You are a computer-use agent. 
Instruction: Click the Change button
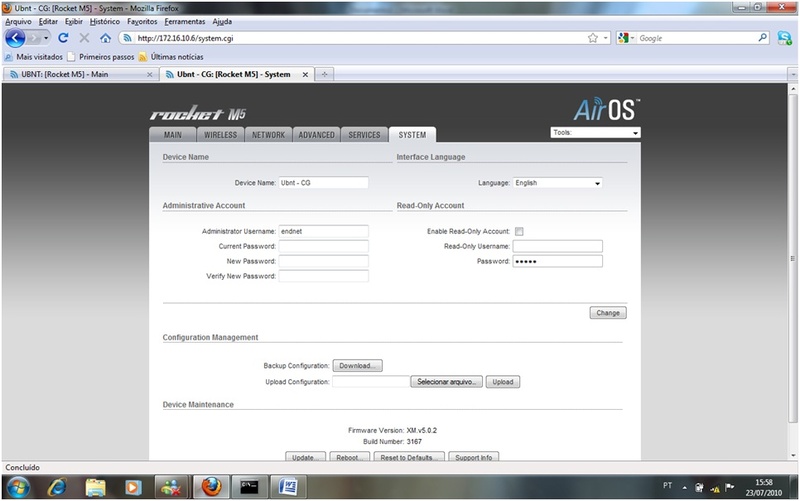pos(608,313)
